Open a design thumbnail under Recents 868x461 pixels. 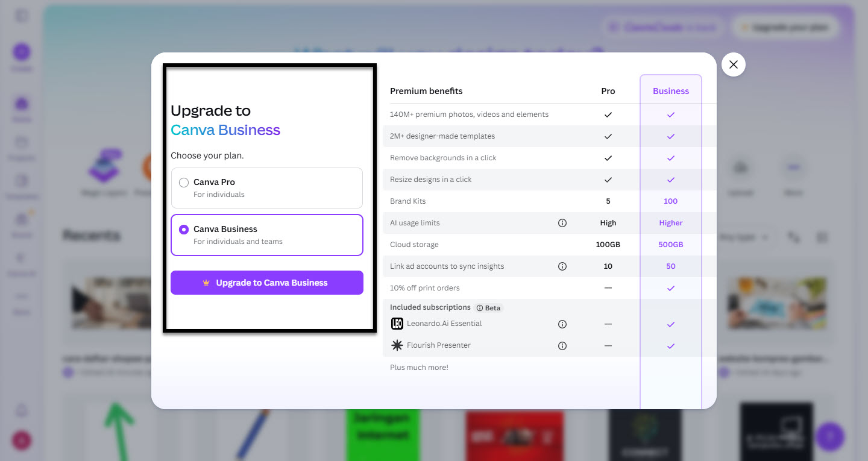(x=776, y=304)
